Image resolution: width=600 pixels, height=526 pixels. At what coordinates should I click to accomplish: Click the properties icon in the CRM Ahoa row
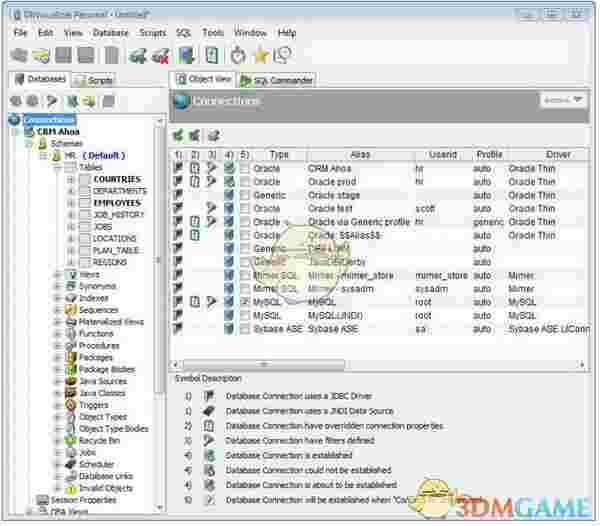point(195,168)
